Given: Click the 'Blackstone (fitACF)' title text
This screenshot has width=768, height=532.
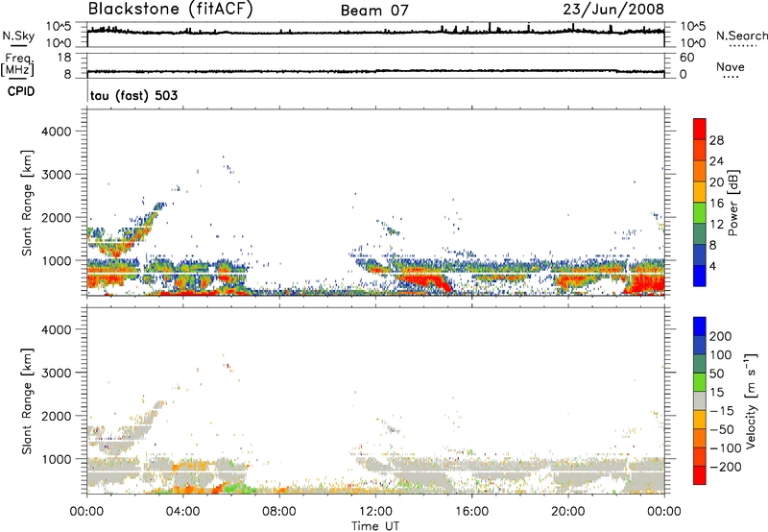Looking at the screenshot, I should 171,9.
